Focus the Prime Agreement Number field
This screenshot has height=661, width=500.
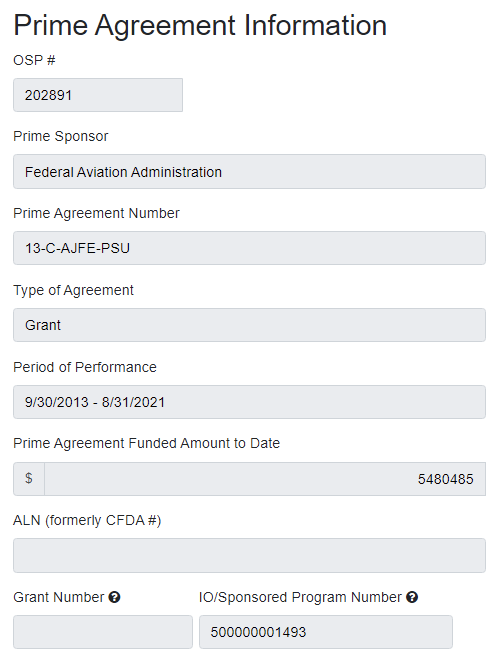coord(249,248)
